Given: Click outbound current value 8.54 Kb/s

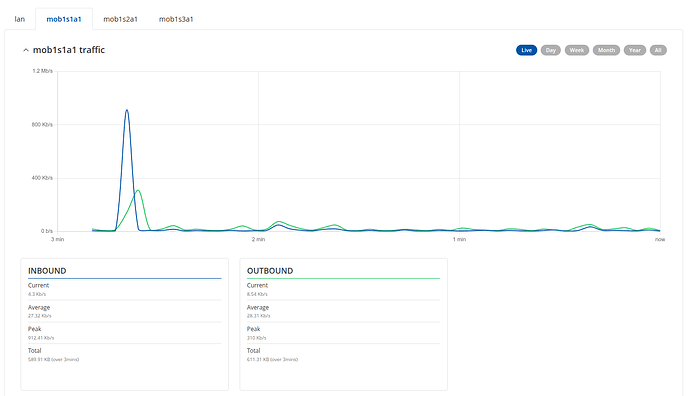Looking at the screenshot, I should tap(257, 294).
